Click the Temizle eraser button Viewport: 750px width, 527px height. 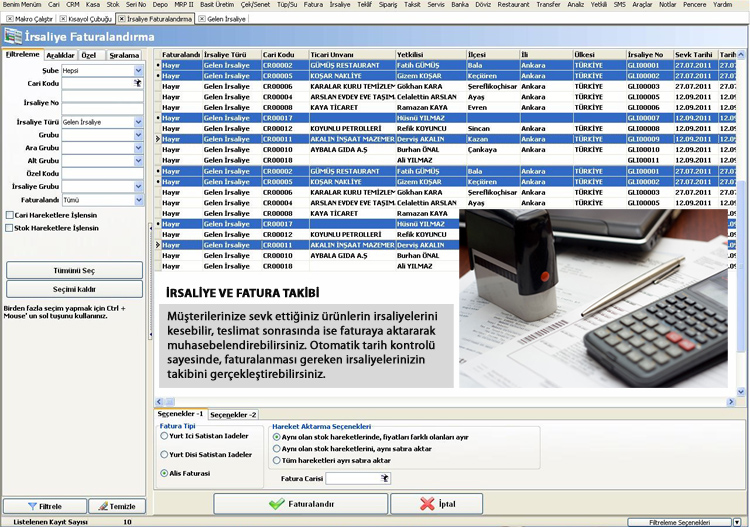(x=118, y=506)
